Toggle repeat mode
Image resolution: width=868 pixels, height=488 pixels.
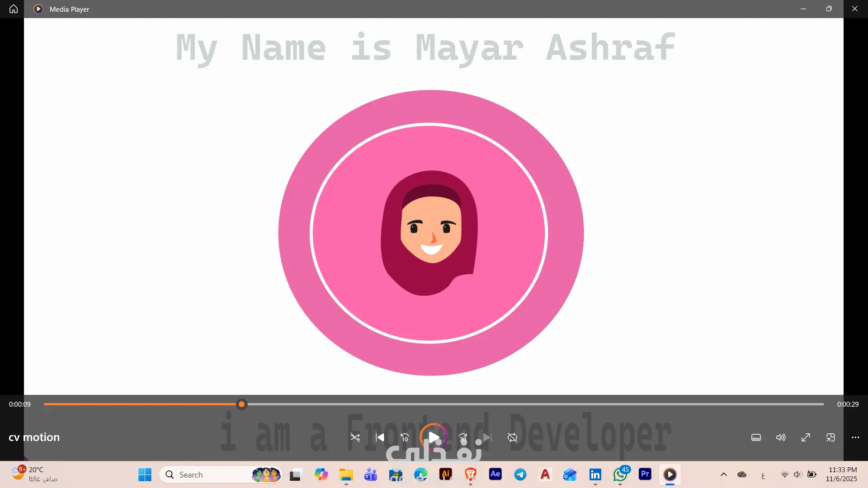(x=512, y=437)
